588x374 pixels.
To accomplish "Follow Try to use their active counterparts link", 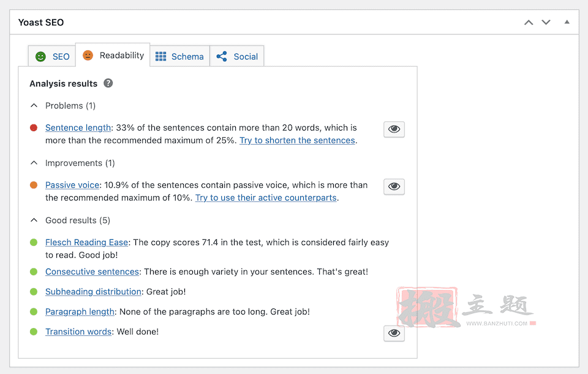I will [x=266, y=198].
